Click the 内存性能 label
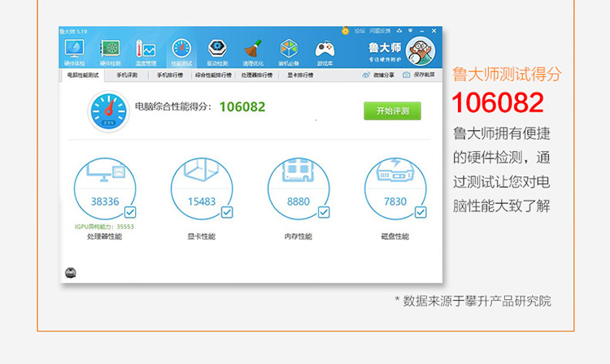 click(298, 236)
